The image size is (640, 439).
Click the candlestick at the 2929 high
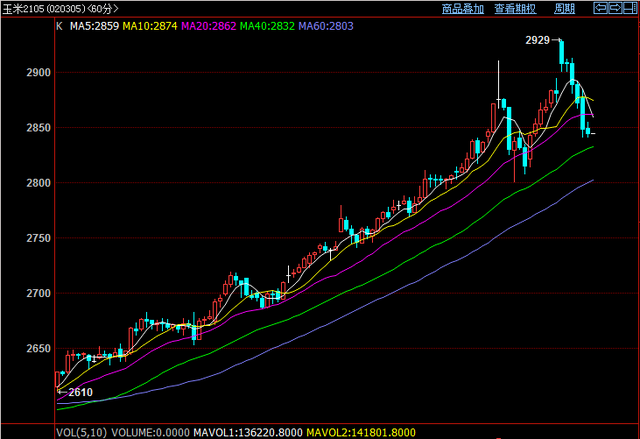(562, 52)
